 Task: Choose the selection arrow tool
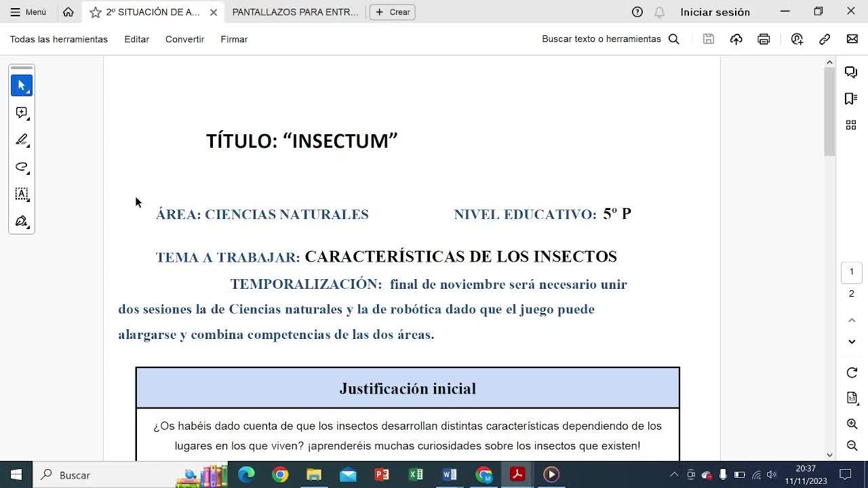[22, 85]
